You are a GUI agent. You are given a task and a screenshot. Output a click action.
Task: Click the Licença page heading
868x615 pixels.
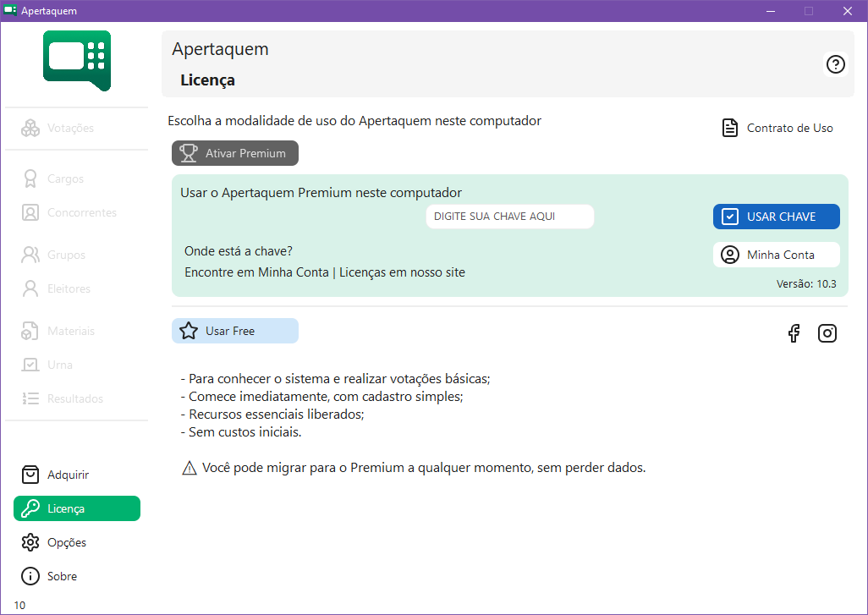click(207, 80)
